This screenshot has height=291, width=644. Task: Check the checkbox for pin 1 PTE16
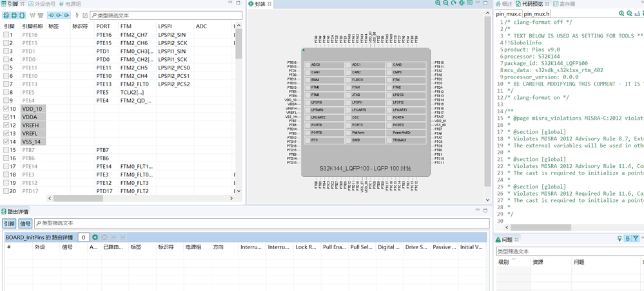click(6, 35)
